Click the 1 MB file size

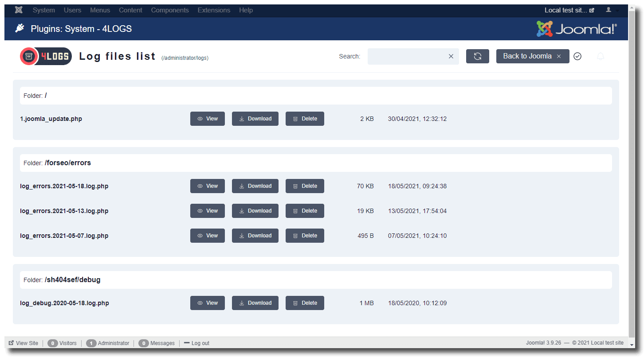click(x=367, y=303)
